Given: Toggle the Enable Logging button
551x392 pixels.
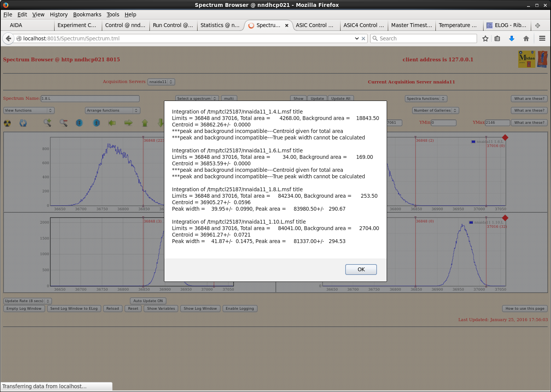Looking at the screenshot, I should pos(239,309).
